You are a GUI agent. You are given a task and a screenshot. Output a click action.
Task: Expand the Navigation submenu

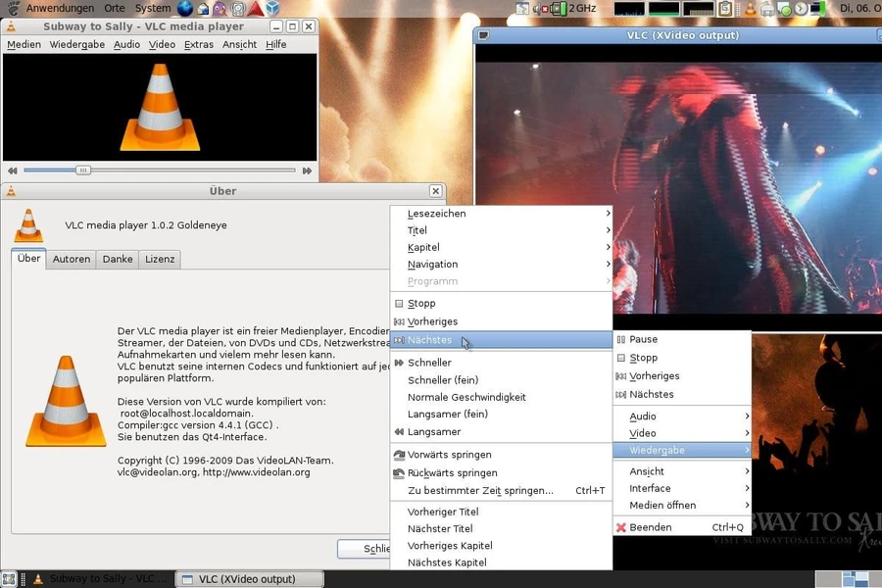click(500, 264)
